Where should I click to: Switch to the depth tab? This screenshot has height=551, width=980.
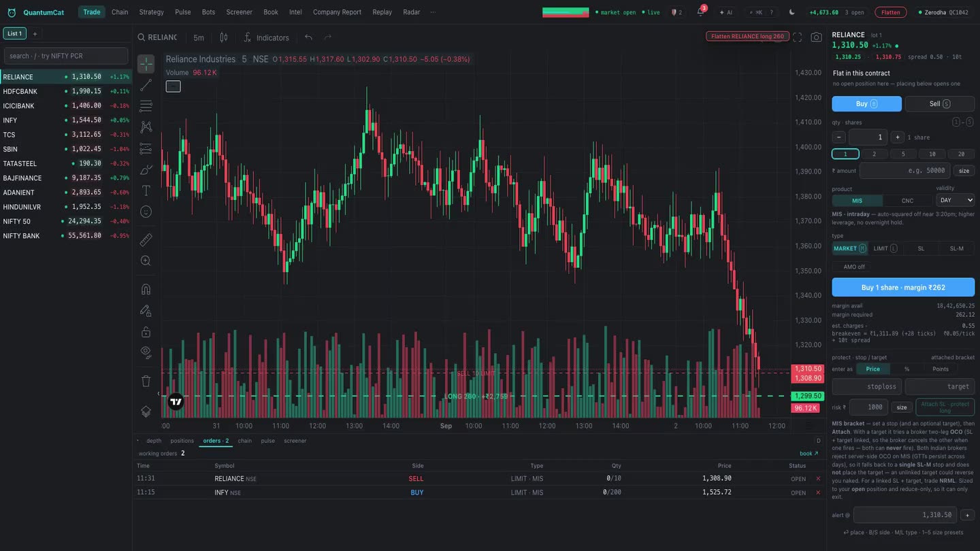click(x=154, y=441)
